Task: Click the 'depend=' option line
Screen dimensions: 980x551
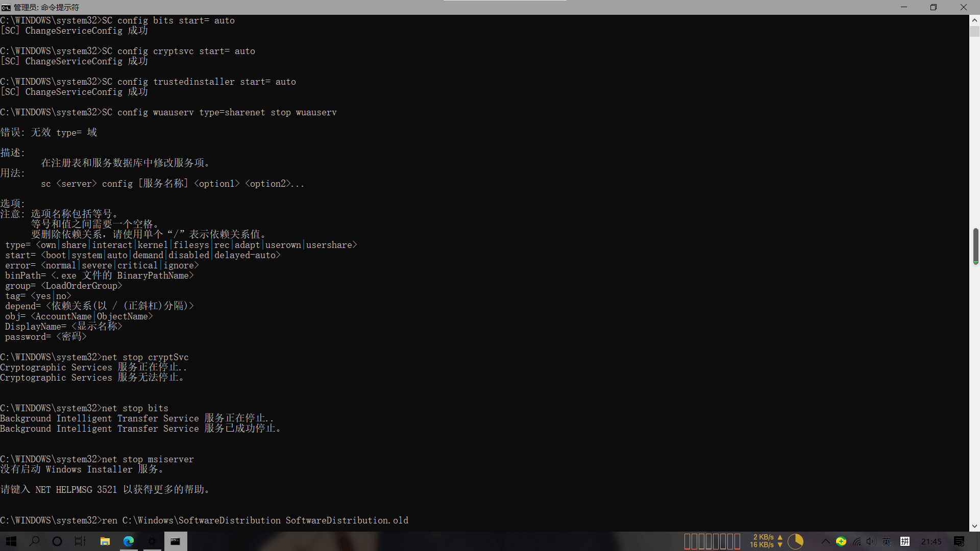Action: 100,306
